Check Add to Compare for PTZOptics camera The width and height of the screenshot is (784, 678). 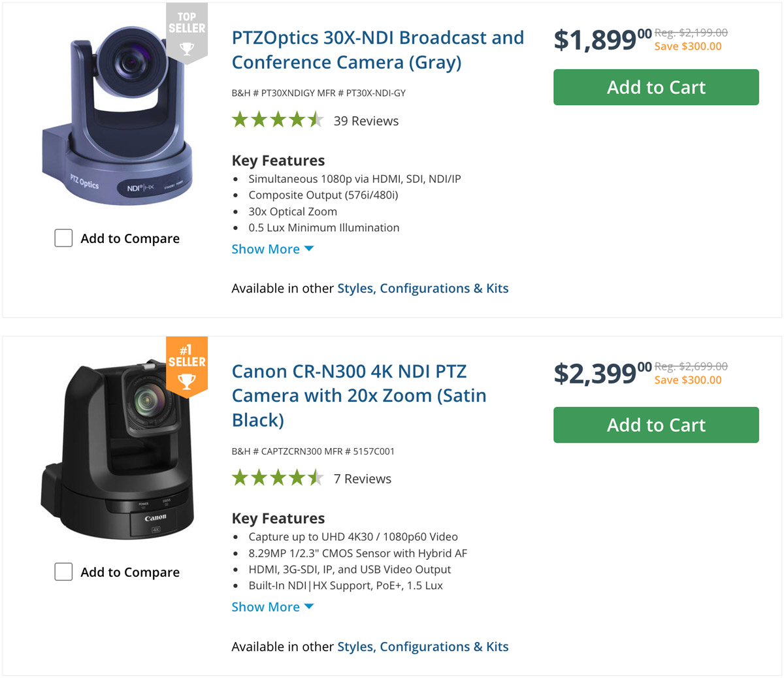tap(63, 238)
